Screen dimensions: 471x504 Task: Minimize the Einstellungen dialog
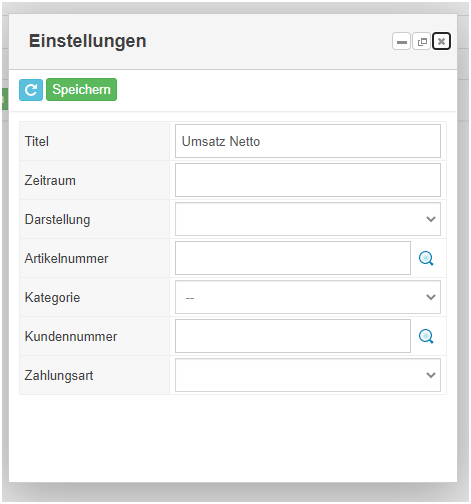click(401, 42)
